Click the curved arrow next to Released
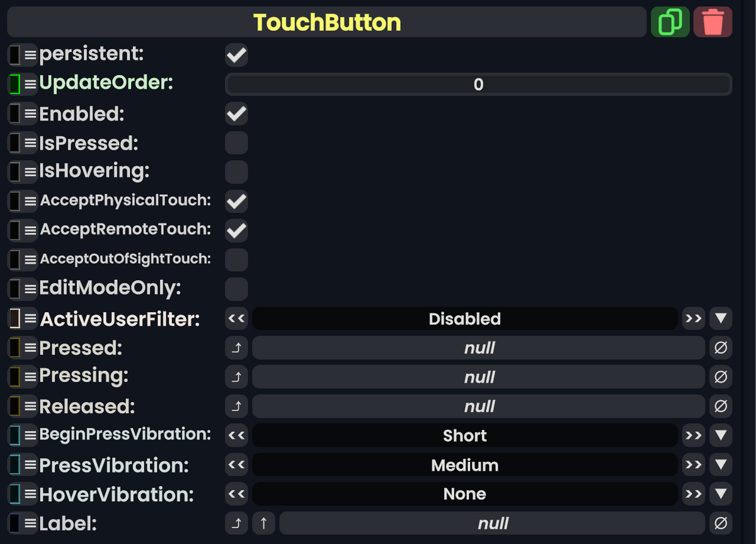756x544 pixels. coord(236,406)
